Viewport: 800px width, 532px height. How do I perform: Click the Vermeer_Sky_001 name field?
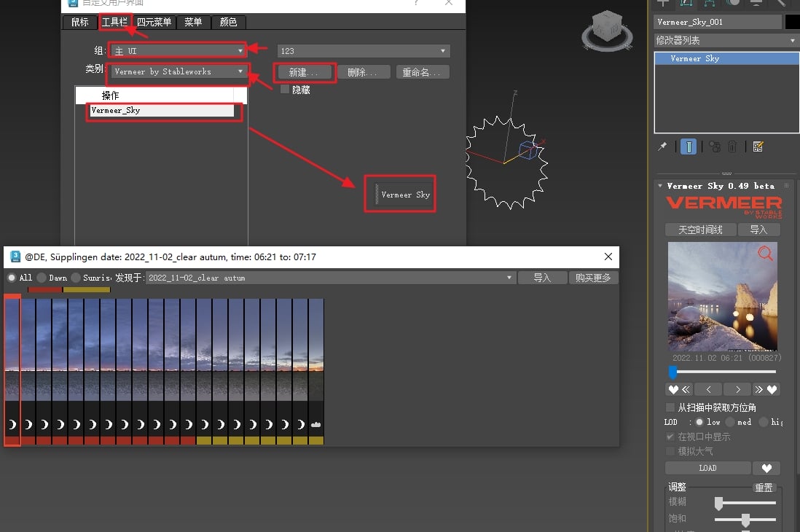point(718,22)
